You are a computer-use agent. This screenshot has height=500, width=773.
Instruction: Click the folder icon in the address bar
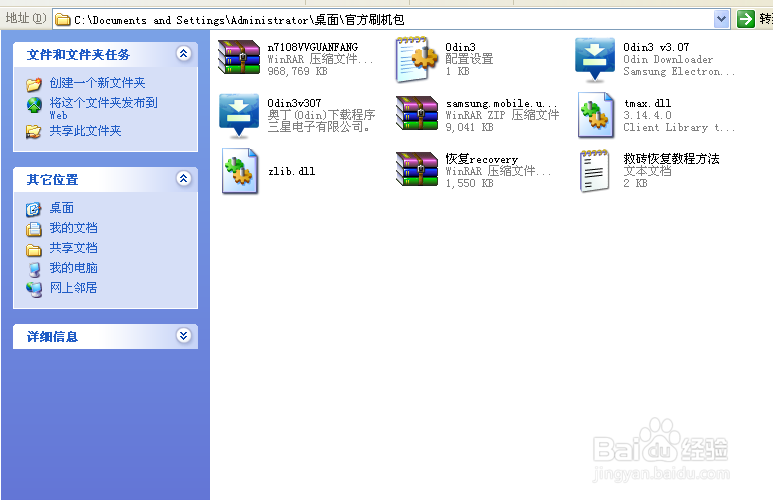coord(63,20)
